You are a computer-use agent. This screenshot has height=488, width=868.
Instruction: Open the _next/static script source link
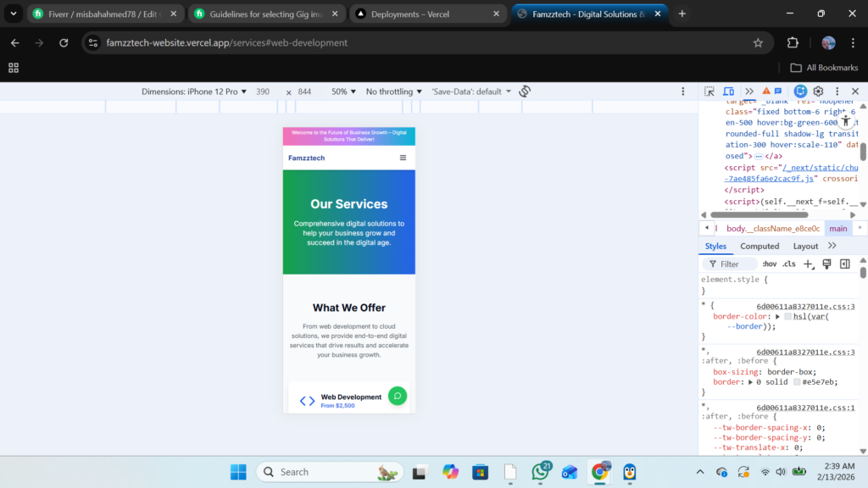pyautogui.click(x=792, y=173)
